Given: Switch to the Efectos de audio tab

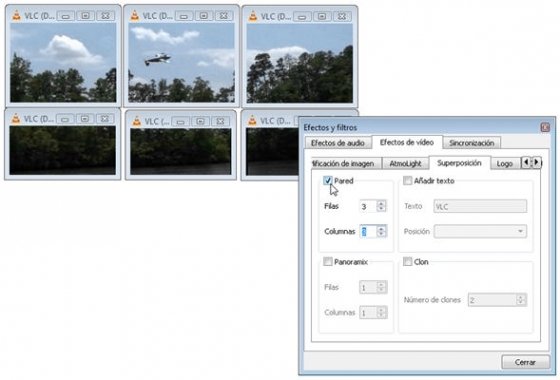Looking at the screenshot, I should coord(338,143).
